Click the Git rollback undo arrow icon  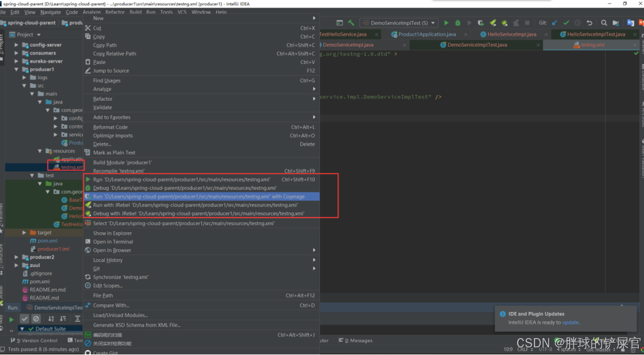click(x=589, y=23)
